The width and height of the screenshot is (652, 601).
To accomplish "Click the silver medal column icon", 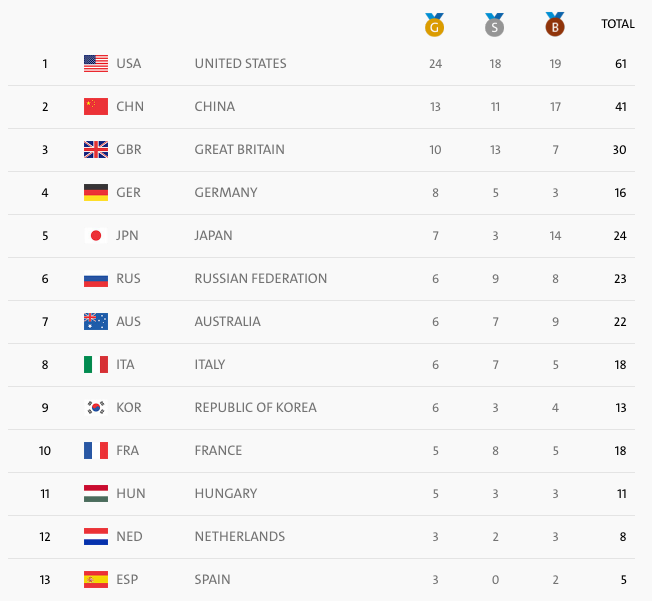I will pyautogui.click(x=493, y=24).
